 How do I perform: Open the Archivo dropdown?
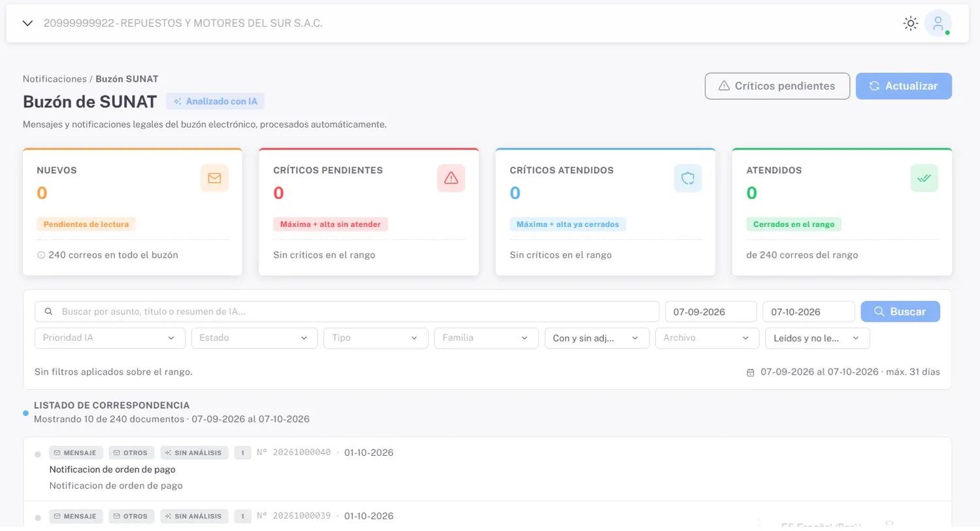[708, 338]
